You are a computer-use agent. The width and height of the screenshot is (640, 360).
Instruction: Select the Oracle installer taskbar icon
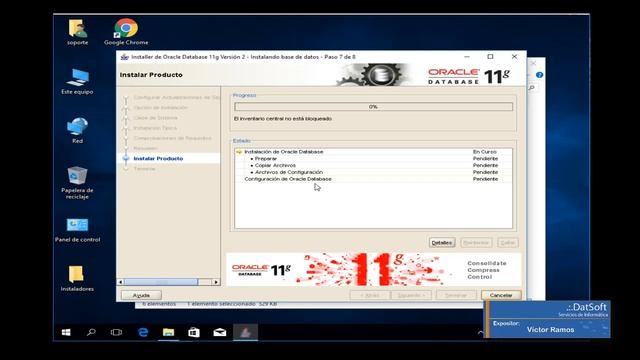click(x=245, y=332)
